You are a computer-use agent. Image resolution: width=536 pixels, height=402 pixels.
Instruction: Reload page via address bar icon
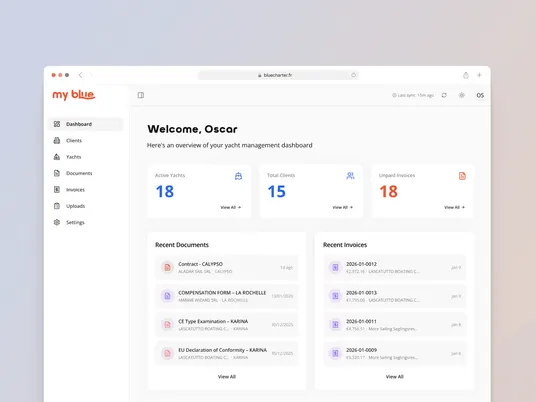coord(353,75)
